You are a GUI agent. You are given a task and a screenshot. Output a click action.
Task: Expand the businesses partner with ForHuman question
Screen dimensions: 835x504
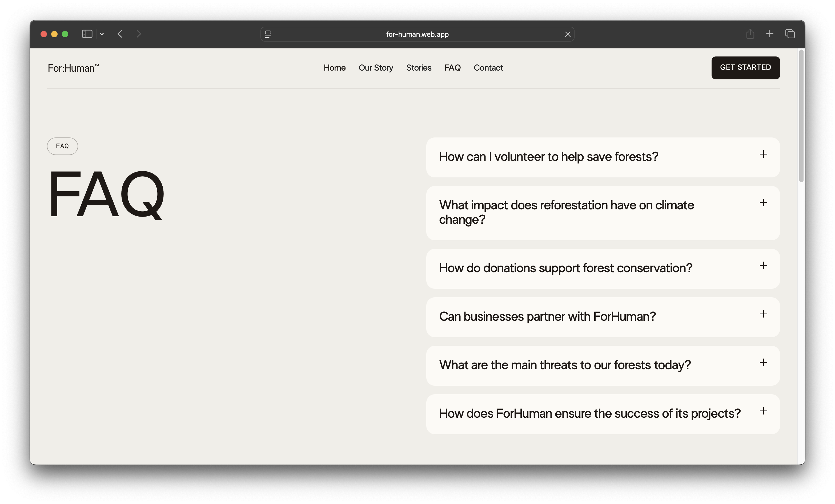pos(603,317)
